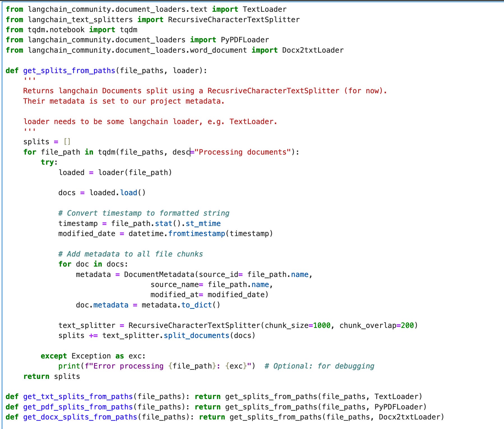This screenshot has width=504, height=429.
Task: Click the chunk_overlap value 200
Action: point(407,325)
